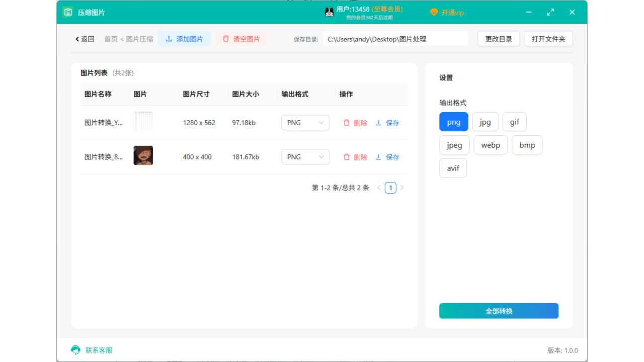
Task: Click the app logo icon in the title bar
Action: 68,12
